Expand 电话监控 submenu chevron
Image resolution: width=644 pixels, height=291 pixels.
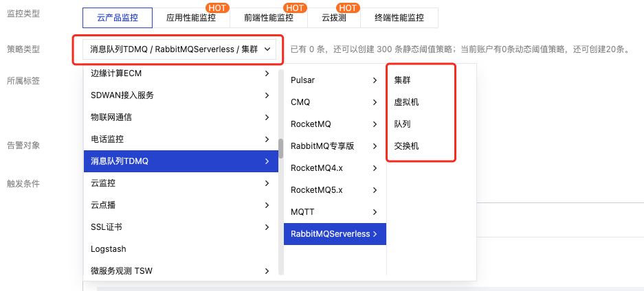click(x=267, y=139)
